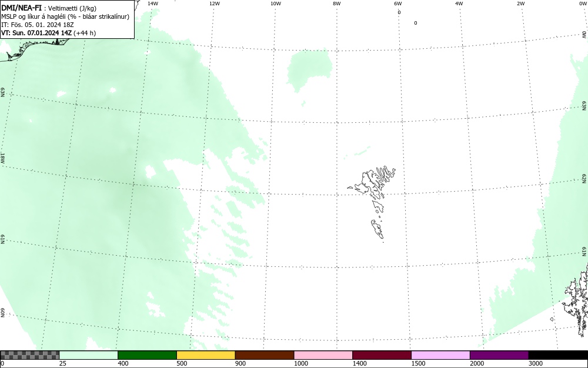Choose the black legend swatch above 3000

[x=558, y=355]
